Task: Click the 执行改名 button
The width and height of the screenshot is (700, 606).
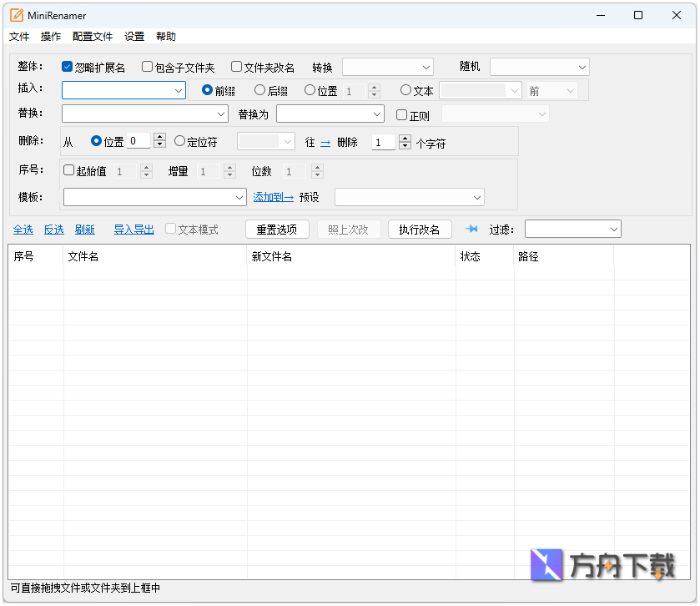Action: pos(420,229)
